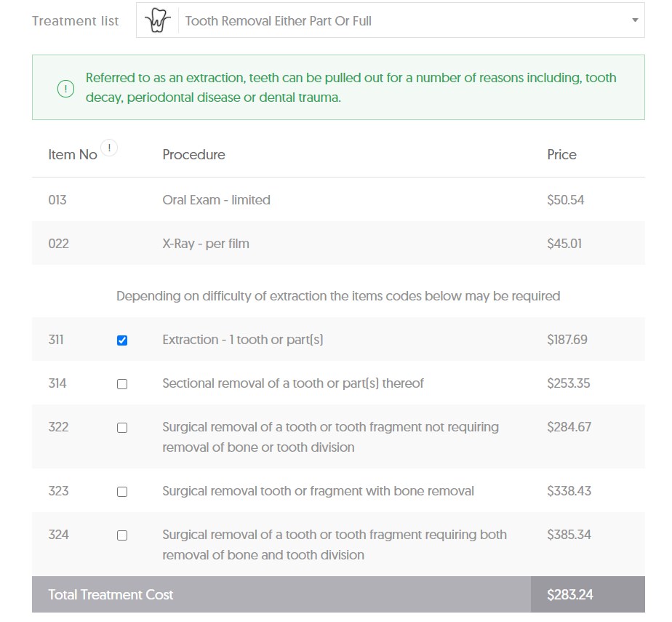672x622 pixels.
Task: Click the 'Item No' column header
Action: [72, 155]
